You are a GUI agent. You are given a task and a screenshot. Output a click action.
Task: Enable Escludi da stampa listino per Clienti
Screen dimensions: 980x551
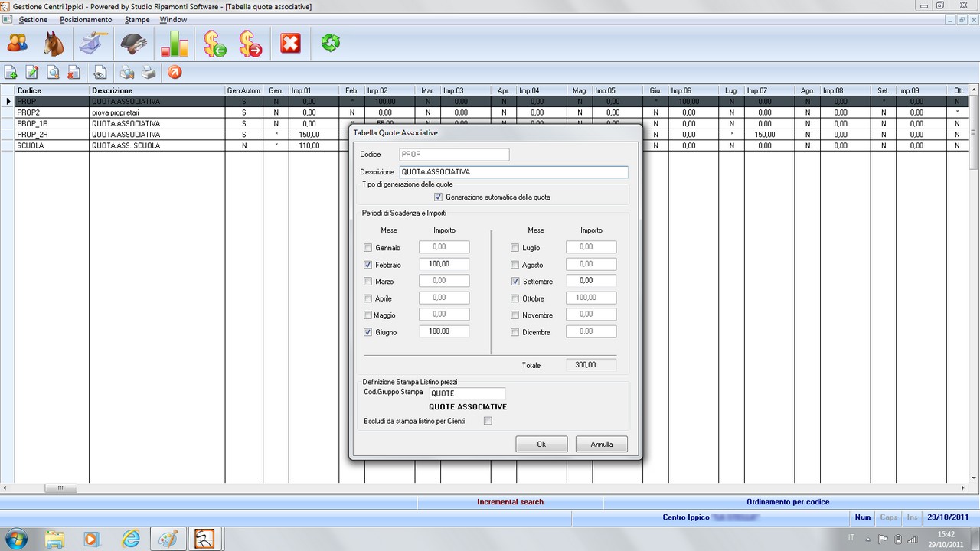[488, 421]
